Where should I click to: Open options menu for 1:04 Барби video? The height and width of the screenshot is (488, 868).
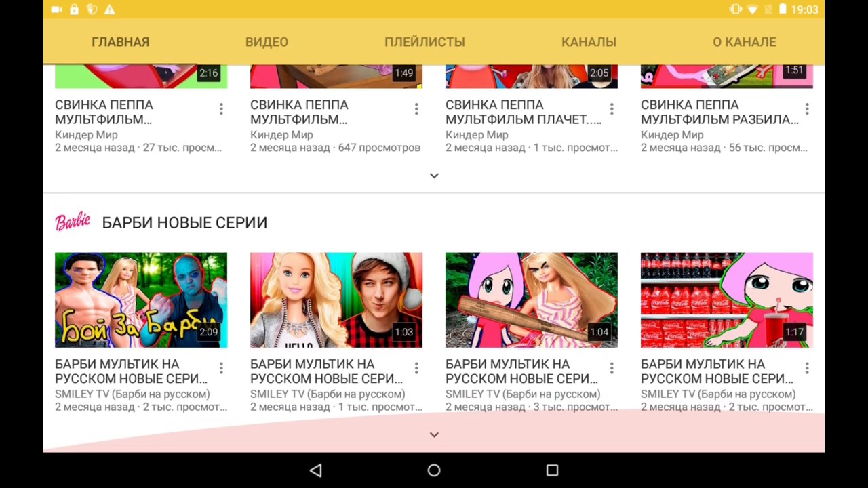tap(612, 368)
